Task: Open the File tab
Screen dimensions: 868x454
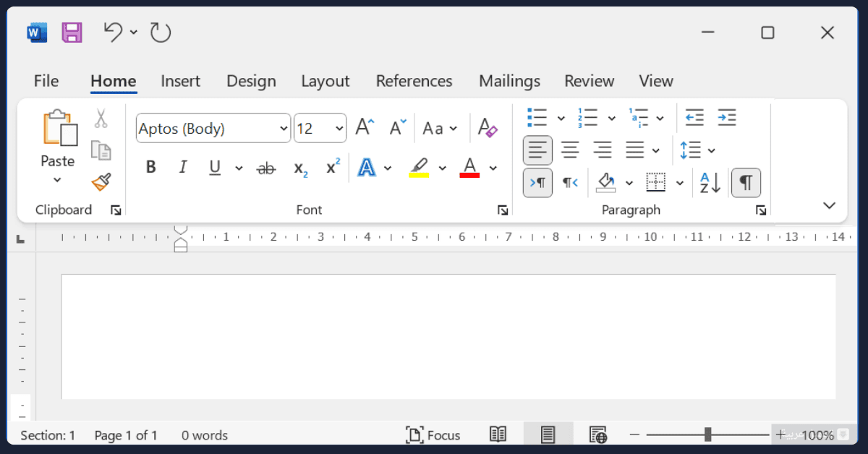Action: coord(46,81)
